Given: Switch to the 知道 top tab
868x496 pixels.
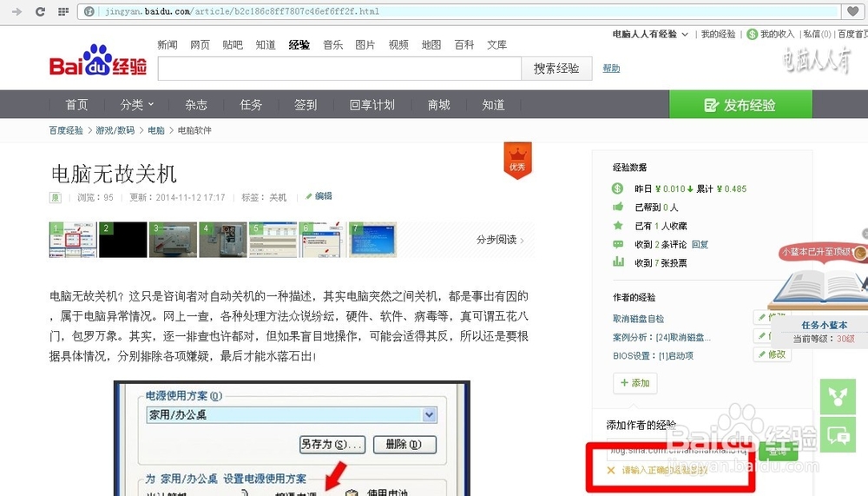Looking at the screenshot, I should click(266, 45).
